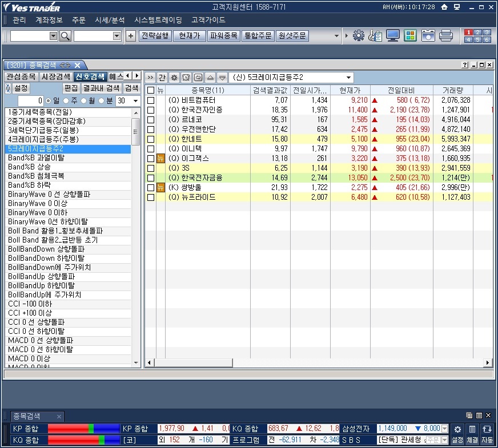498x448 pixels.
Task: Switch to virtual screen 6
Action: point(487,39)
